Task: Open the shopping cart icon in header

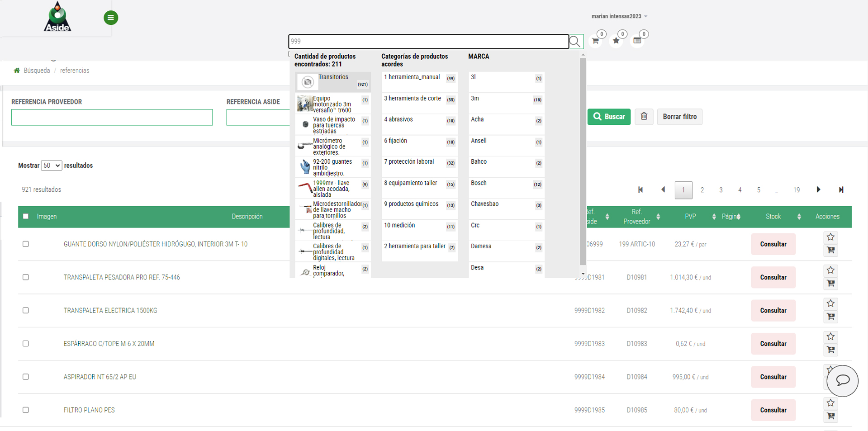Action: (596, 41)
